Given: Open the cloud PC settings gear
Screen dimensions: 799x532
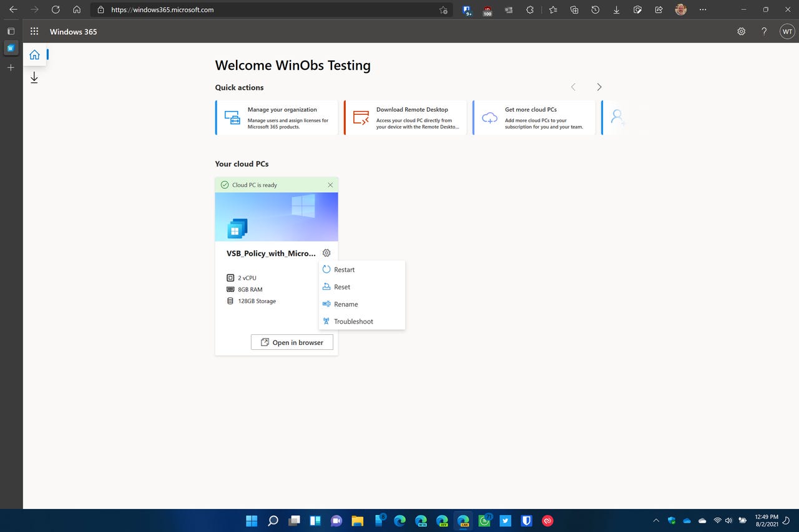Looking at the screenshot, I should (x=326, y=253).
